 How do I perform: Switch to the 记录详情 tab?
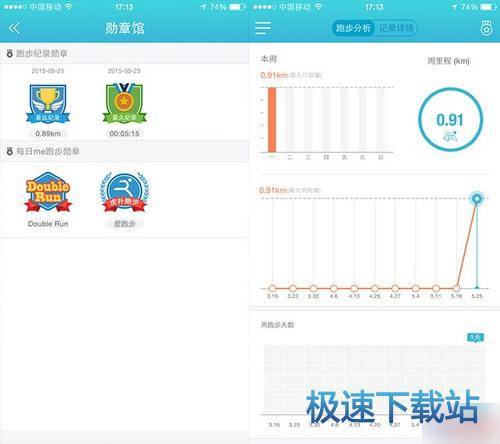click(x=396, y=28)
